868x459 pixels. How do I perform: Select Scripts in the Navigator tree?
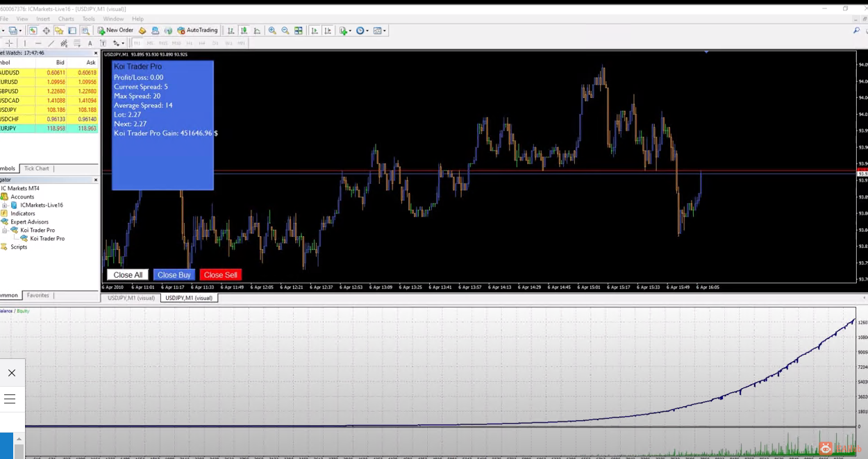pos(19,247)
